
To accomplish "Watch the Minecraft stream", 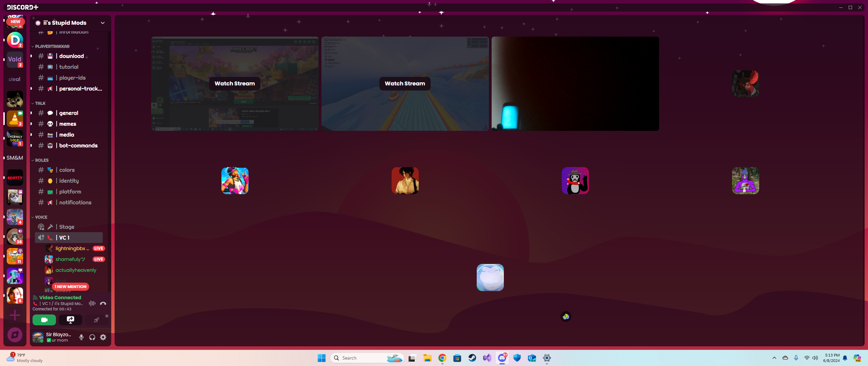I will [235, 83].
